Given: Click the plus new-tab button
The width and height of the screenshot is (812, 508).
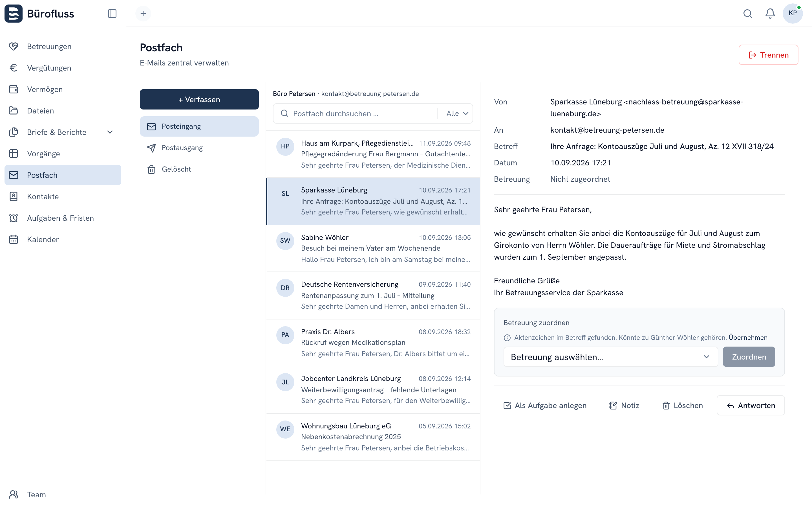Looking at the screenshot, I should (x=143, y=14).
